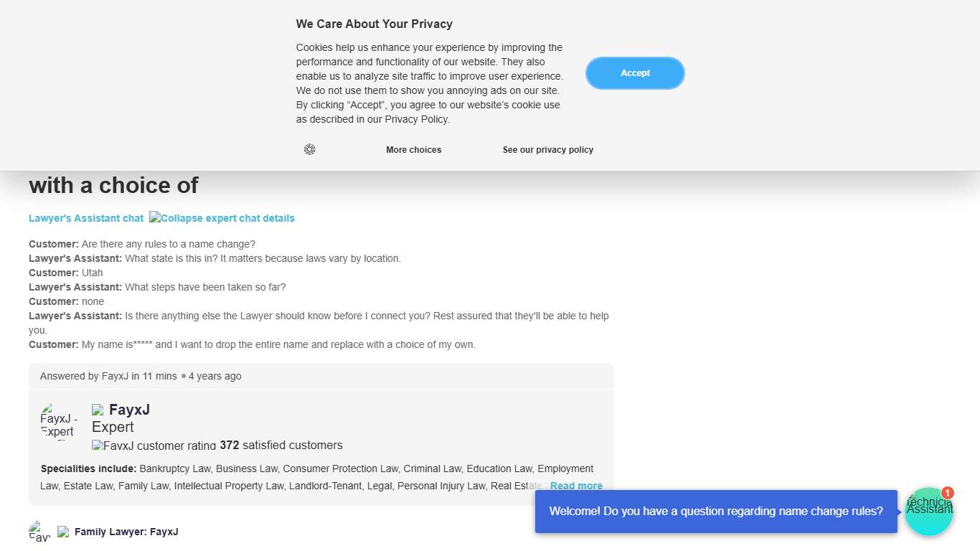Select the Family Lawyer: FayxJ label
Image resolution: width=980 pixels, height=551 pixels.
coord(126,532)
